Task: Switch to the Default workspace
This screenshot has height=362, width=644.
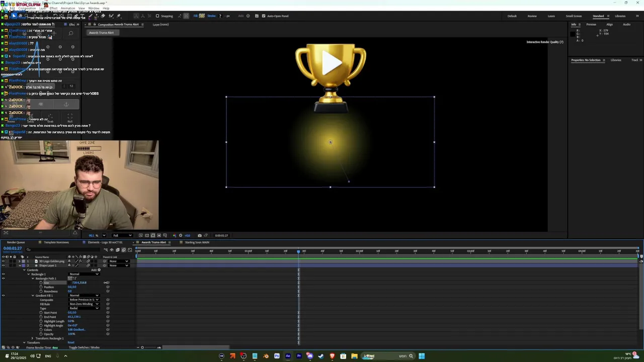Action: pos(512,16)
